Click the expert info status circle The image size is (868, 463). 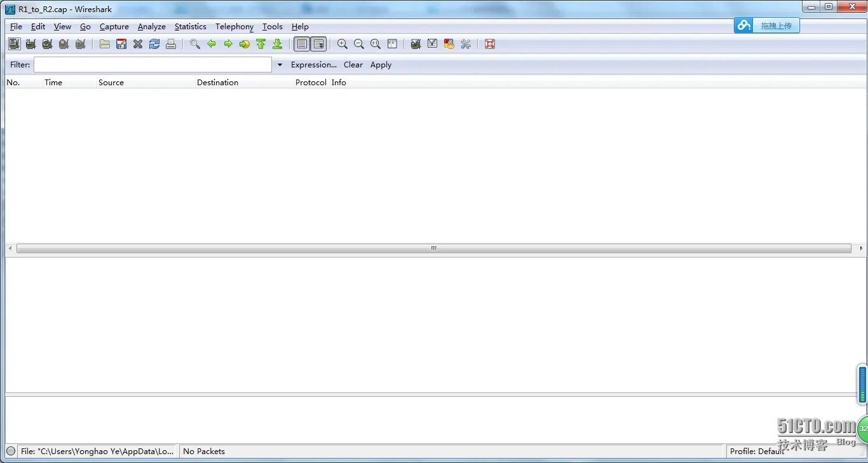(x=11, y=452)
